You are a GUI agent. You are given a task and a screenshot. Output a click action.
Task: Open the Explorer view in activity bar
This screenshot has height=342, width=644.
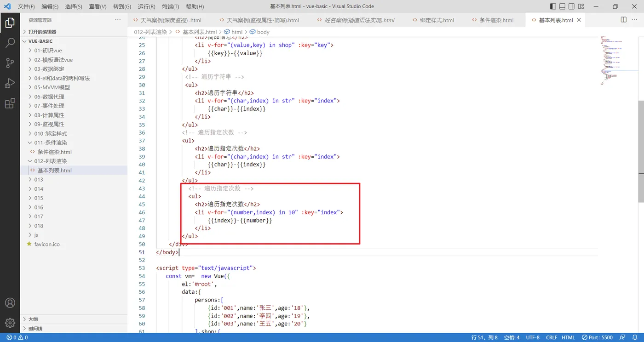[10, 23]
